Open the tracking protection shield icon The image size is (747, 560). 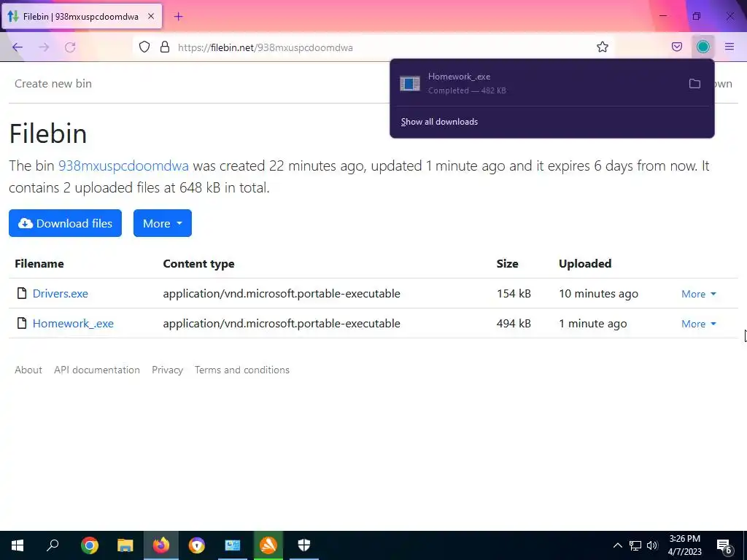coord(144,47)
